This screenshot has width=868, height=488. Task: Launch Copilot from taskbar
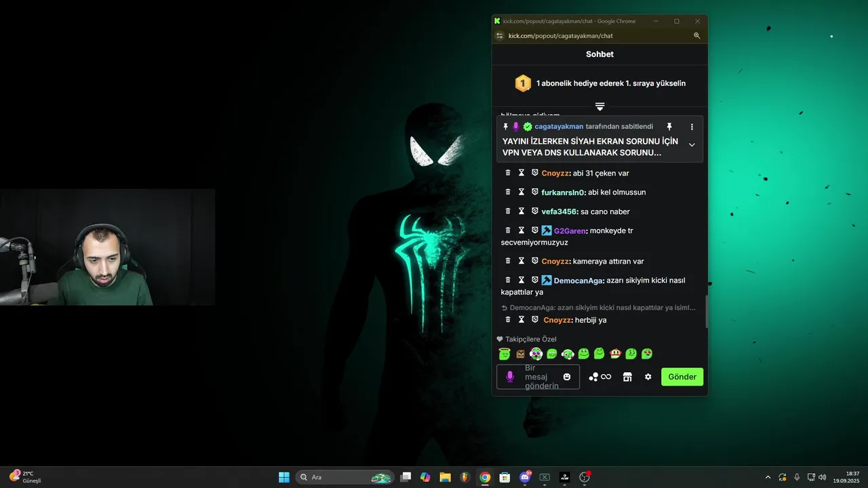click(425, 477)
